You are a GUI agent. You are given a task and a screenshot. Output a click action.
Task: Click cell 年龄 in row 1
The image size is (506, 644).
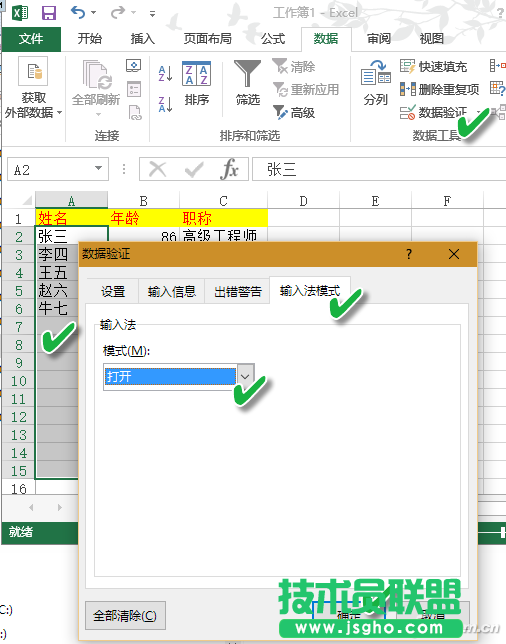[x=143, y=218]
